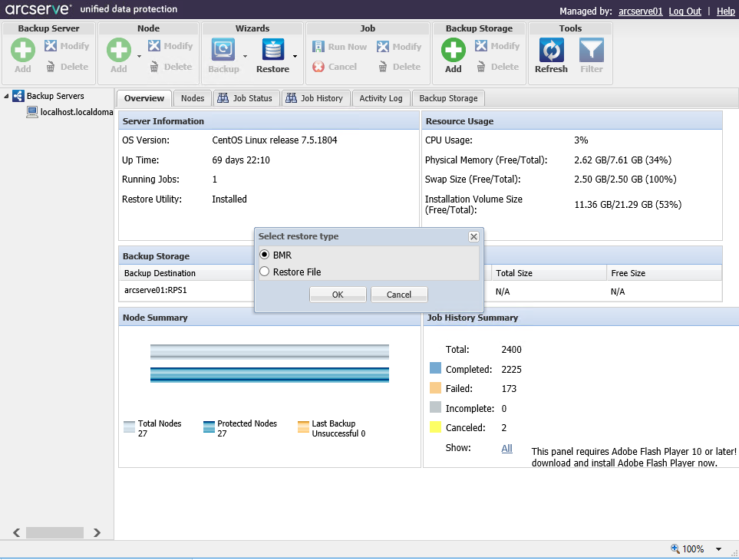Click the arcserve01 managed-by link
The height and width of the screenshot is (560, 739).
tap(641, 12)
